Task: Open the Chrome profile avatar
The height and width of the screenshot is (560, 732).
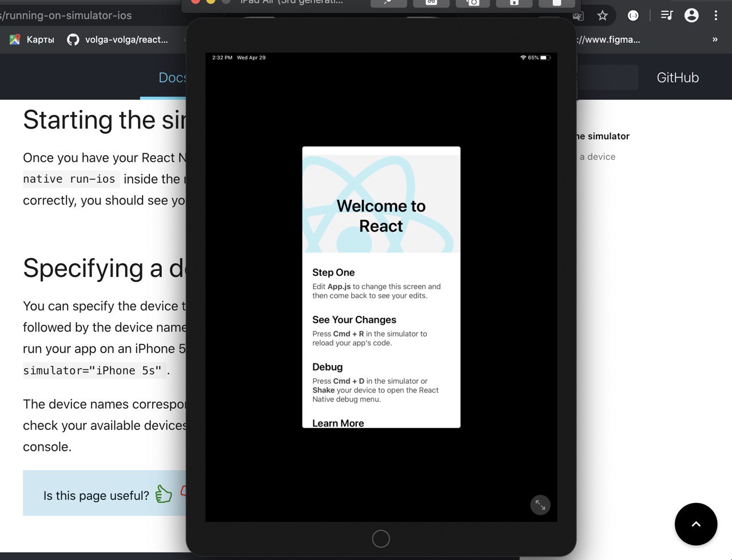Action: point(691,15)
